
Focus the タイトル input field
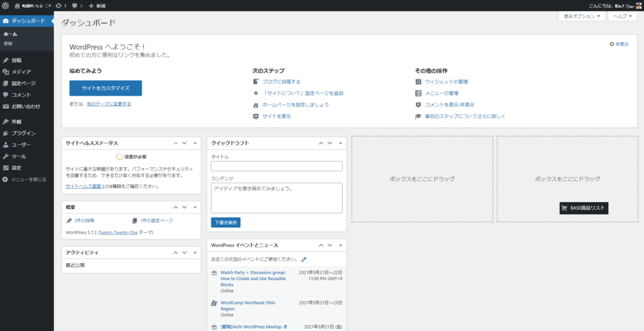(x=277, y=166)
